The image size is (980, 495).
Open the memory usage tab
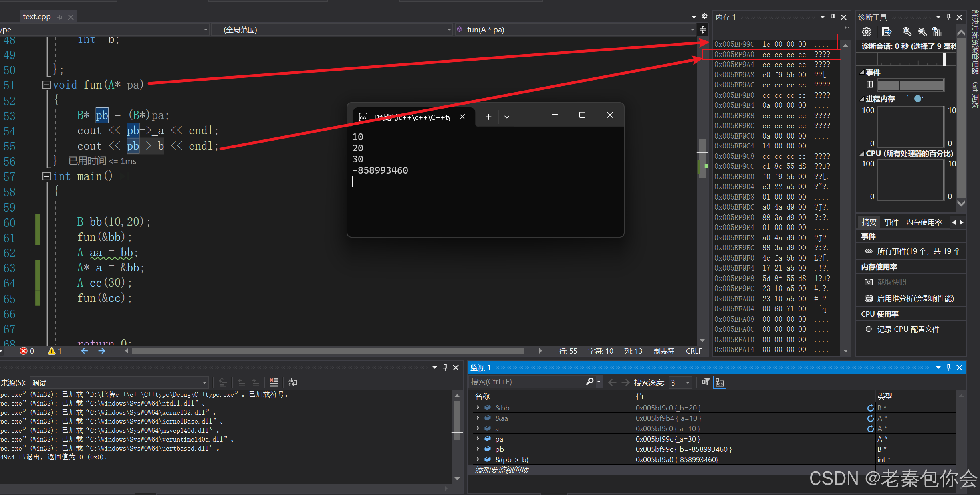click(x=924, y=222)
